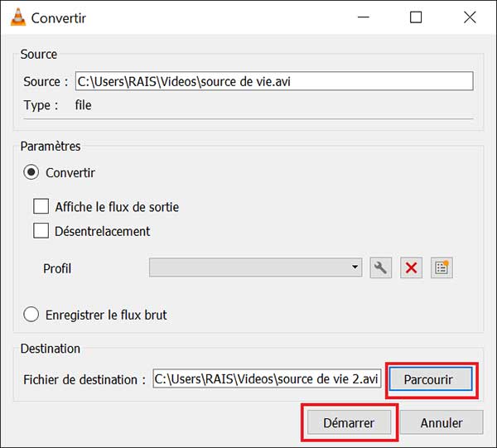Maximize the Convertir window
The height and width of the screenshot is (448, 497).
[416, 17]
